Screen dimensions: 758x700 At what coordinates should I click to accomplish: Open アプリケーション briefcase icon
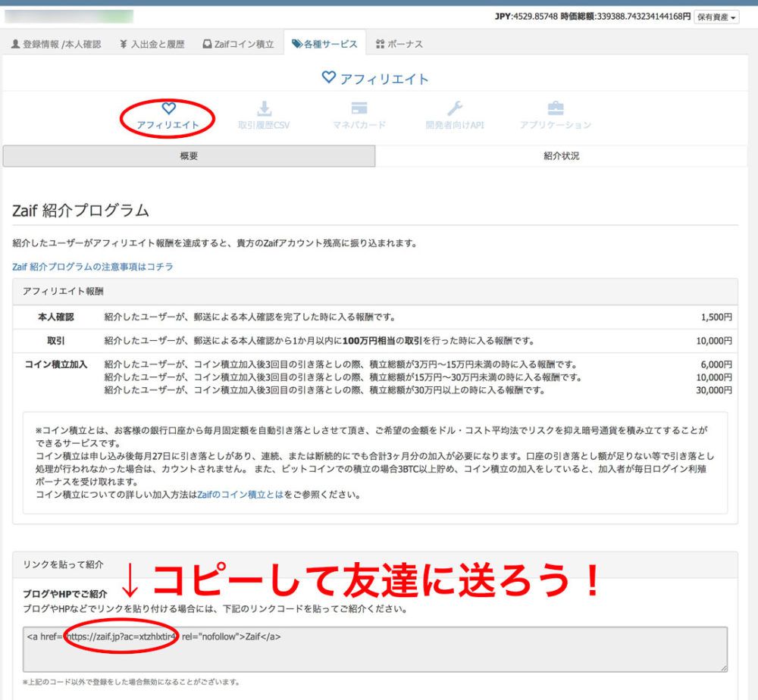pyautogui.click(x=556, y=116)
